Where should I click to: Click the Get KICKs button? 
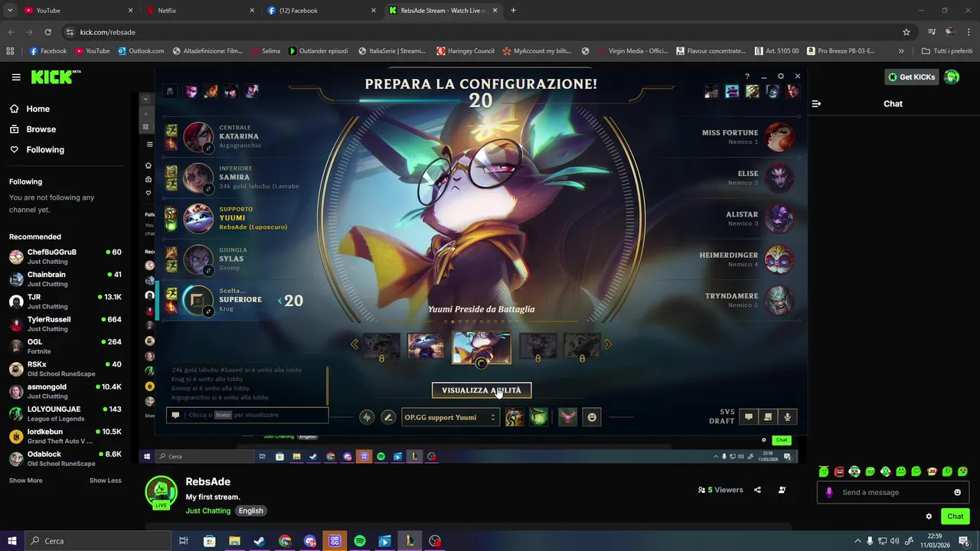[x=912, y=77]
